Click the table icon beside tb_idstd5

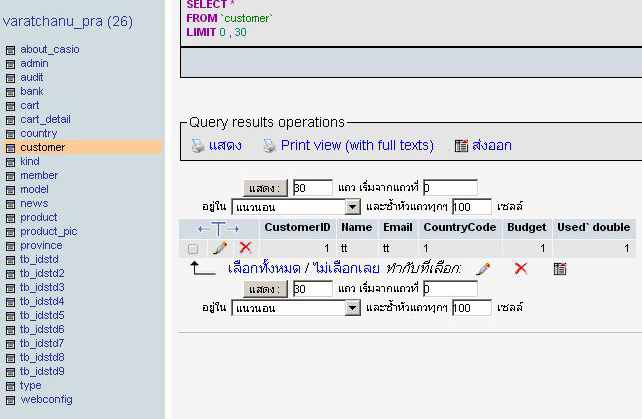(11, 316)
